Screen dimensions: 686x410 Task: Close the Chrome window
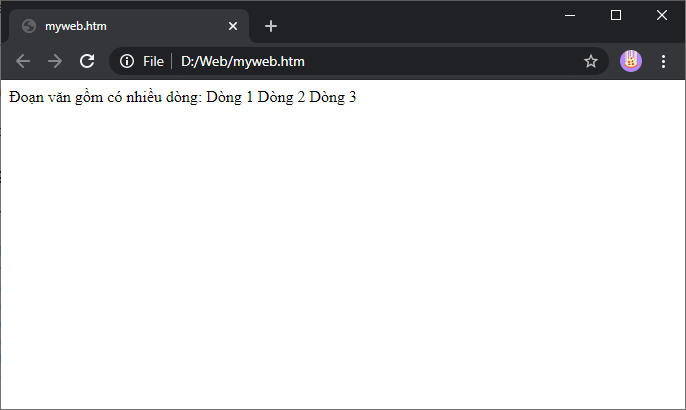point(662,15)
